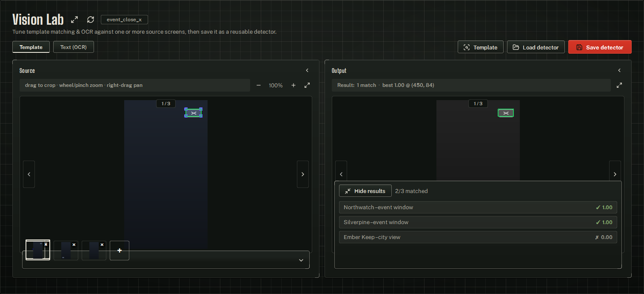Click the matched region box in Output image
Screen dimensions: 644x294
(x=506, y=113)
